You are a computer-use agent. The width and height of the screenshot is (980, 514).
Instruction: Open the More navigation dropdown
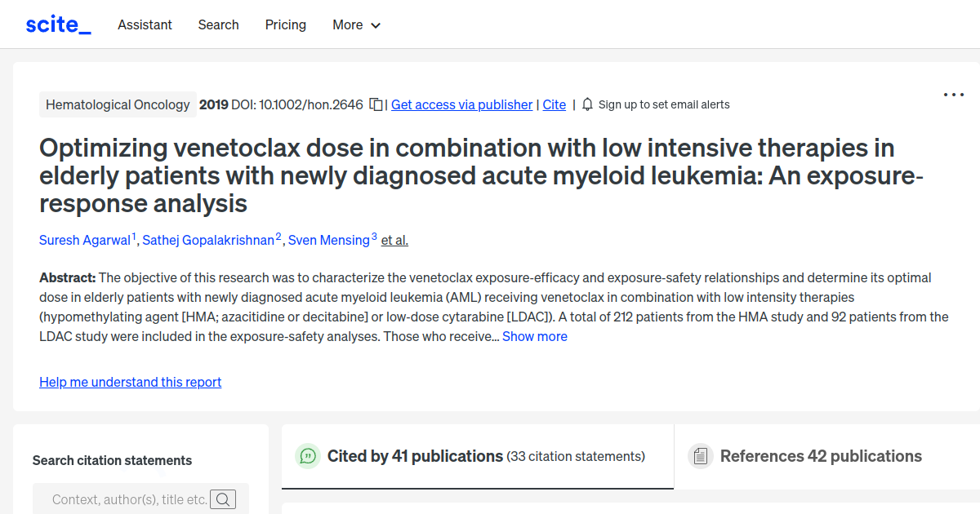point(356,24)
